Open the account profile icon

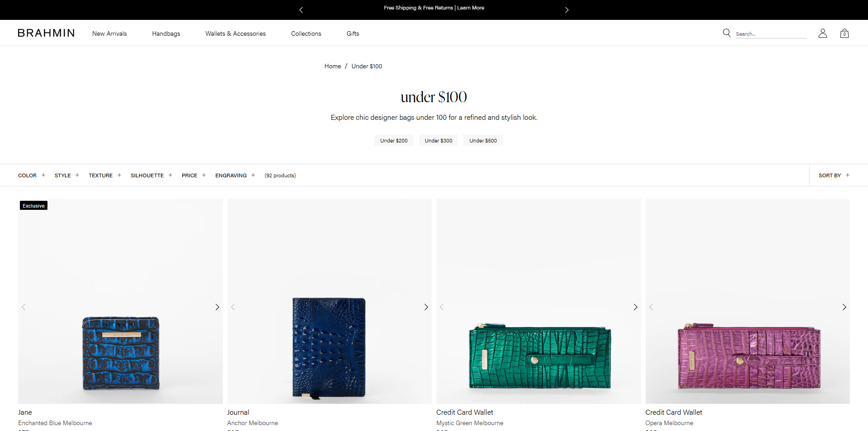pyautogui.click(x=822, y=33)
